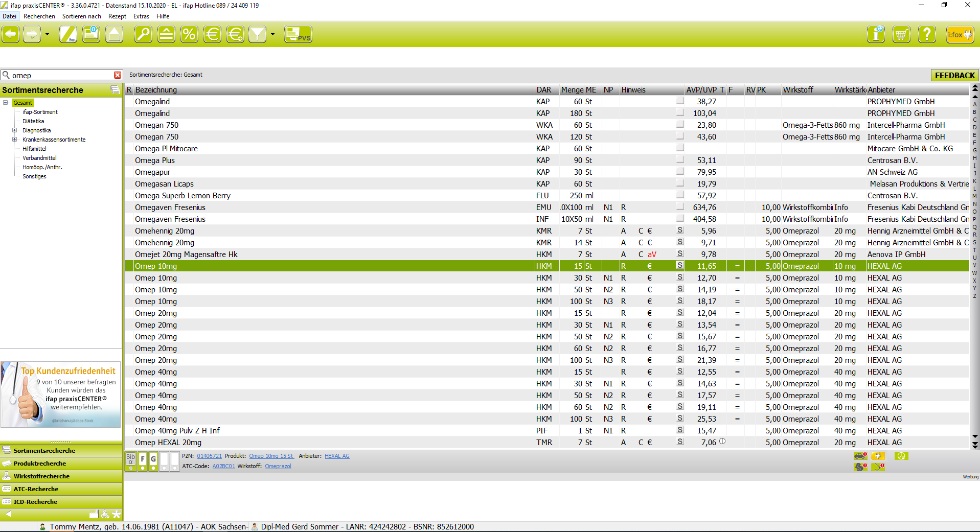The width and height of the screenshot is (980, 532).
Task: Click the F indicator in detail bar
Action: (x=143, y=461)
